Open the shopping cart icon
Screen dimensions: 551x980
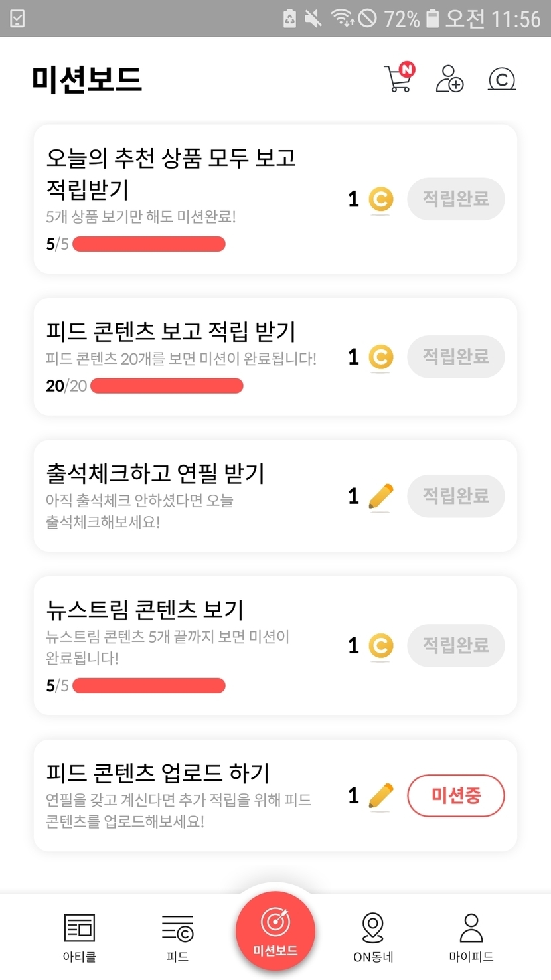pyautogui.click(x=398, y=79)
